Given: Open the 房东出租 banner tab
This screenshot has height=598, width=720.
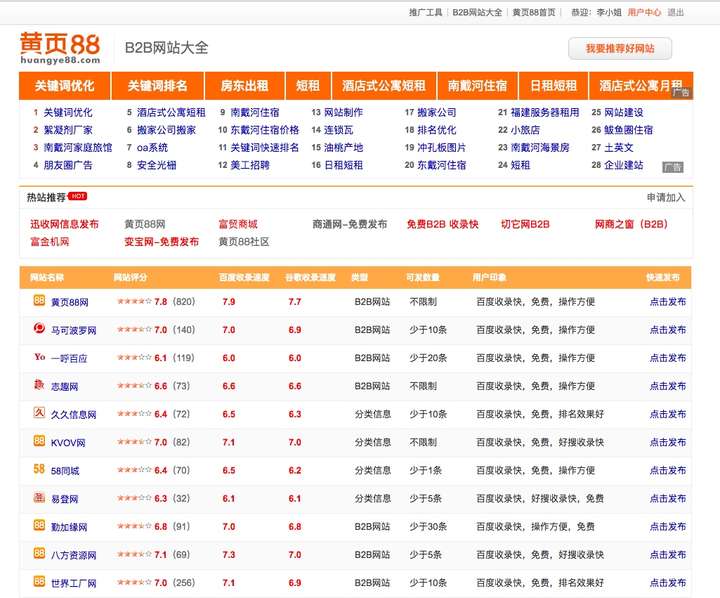Looking at the screenshot, I should 244,86.
